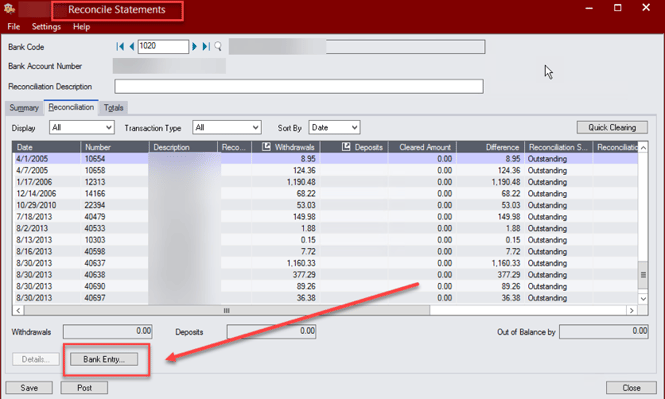Select transaction number 40690
Viewport: 665px width, 399px height.
tap(95, 286)
